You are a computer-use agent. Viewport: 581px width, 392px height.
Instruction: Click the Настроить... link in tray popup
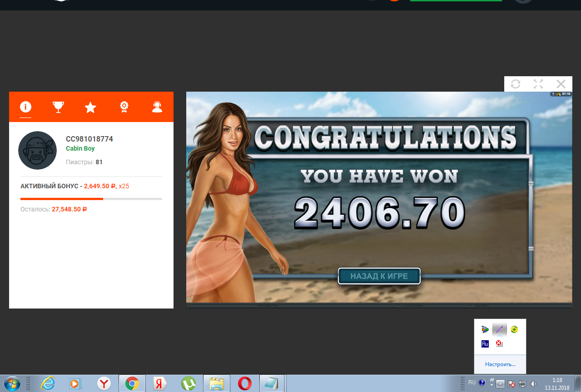click(500, 364)
